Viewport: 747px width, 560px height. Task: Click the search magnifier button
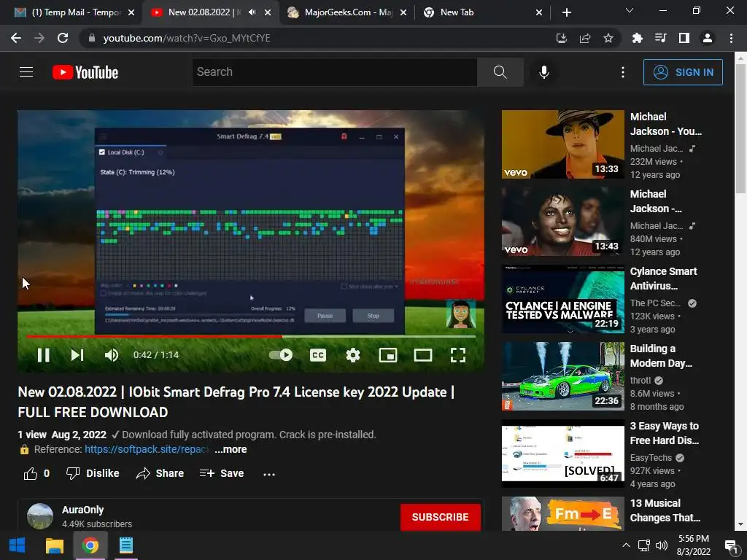click(500, 72)
